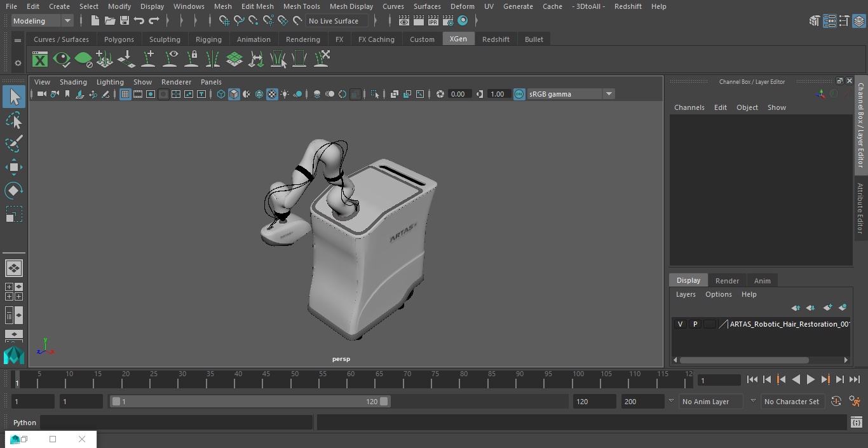Click frame 60 on the time slider
Image resolution: width=868 pixels, height=448 pixels.
tap(351, 379)
